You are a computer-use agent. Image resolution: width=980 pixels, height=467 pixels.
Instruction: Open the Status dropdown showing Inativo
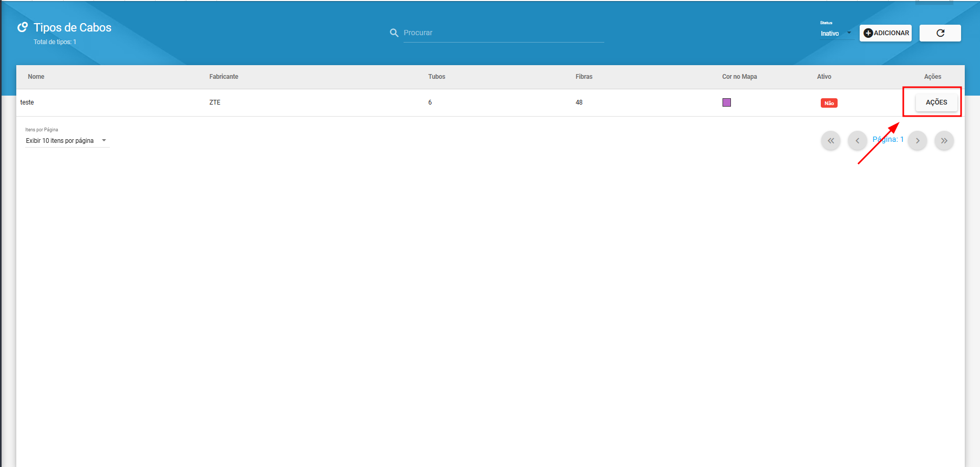pos(836,33)
